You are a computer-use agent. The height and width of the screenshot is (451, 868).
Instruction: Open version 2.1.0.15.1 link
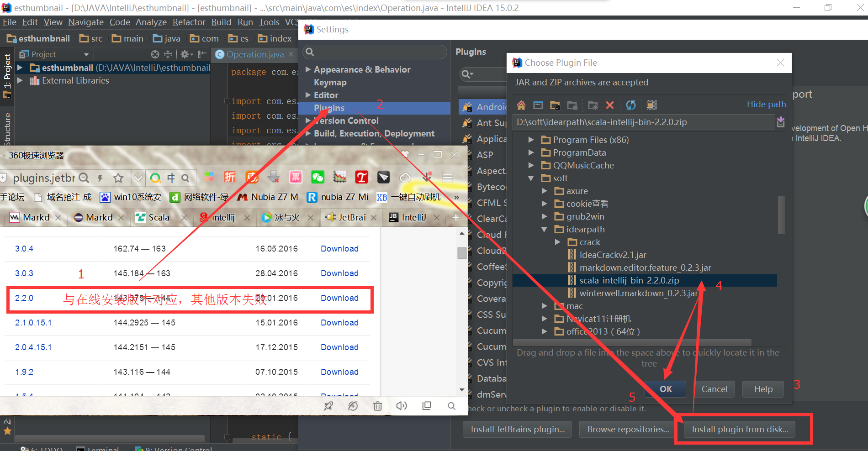(x=33, y=323)
